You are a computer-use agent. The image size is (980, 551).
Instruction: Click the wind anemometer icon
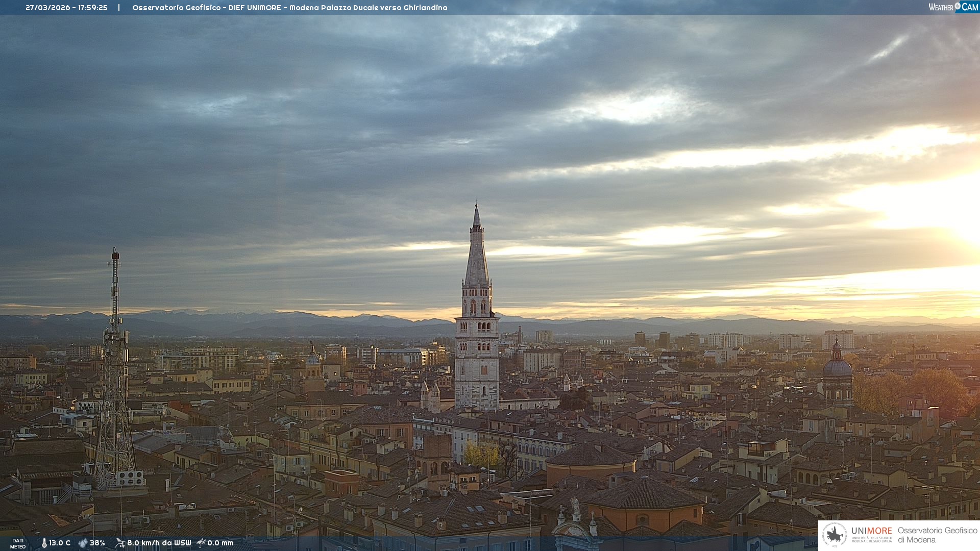coord(120,543)
